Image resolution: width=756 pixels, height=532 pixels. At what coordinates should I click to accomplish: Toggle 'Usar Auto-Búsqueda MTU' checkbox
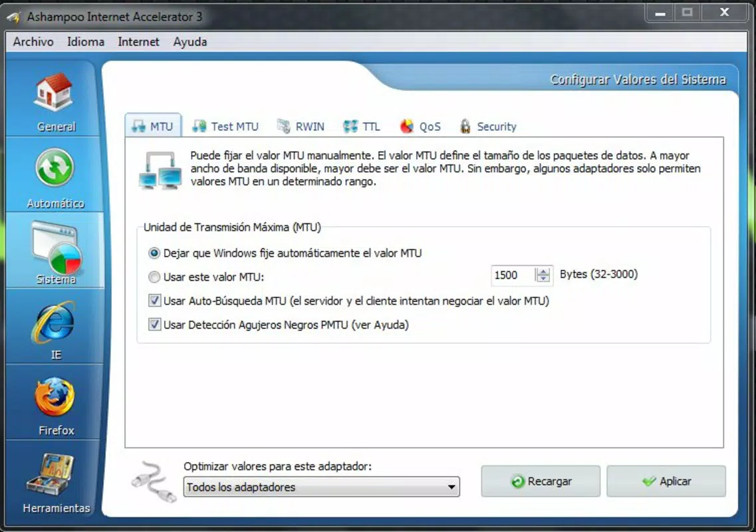point(154,301)
